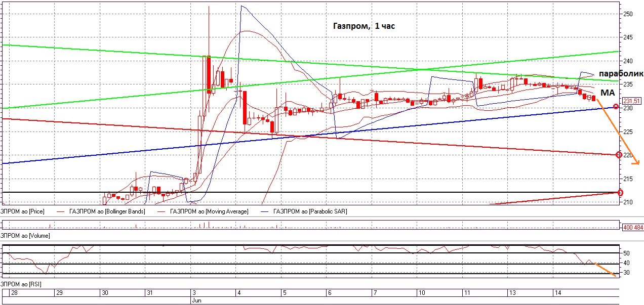The image size is (644, 305).
Task: Click the chart title 'Газпром, 1 час'
Action: click(364, 26)
